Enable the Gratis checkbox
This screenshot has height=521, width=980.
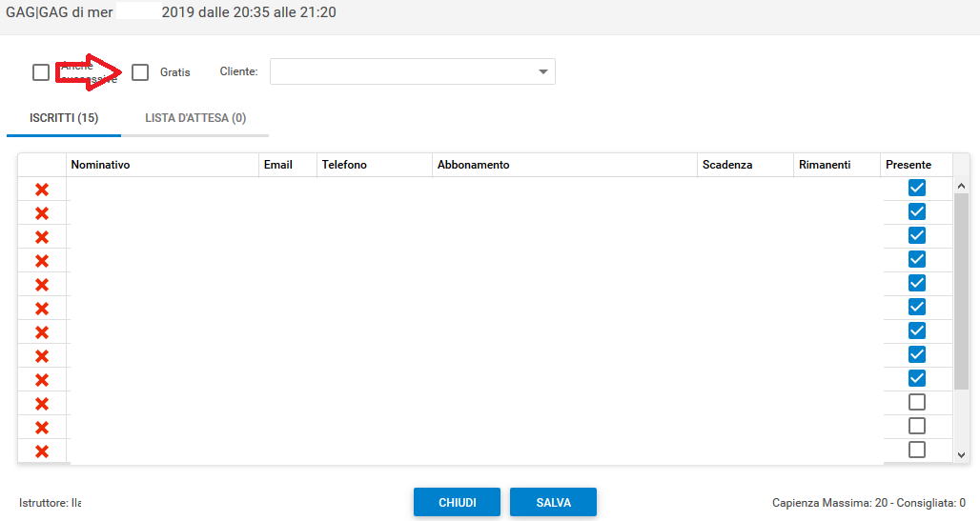(140, 72)
